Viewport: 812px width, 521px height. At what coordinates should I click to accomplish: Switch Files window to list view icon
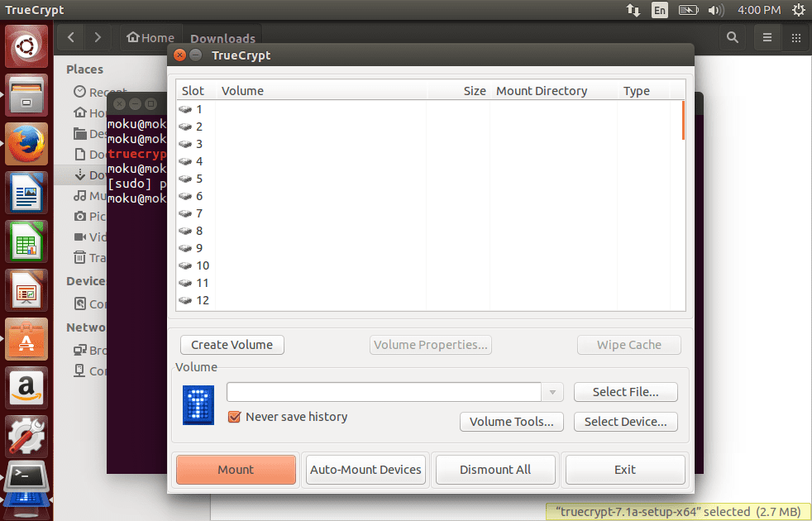point(767,37)
